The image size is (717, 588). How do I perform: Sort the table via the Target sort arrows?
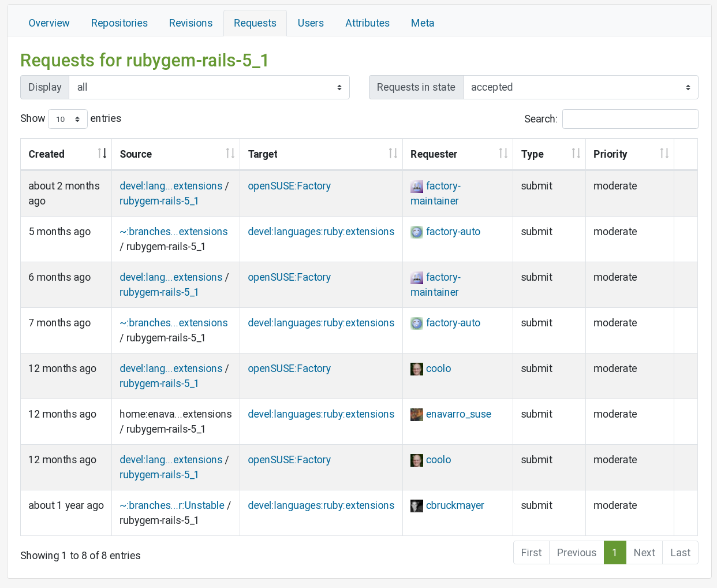(x=393, y=154)
